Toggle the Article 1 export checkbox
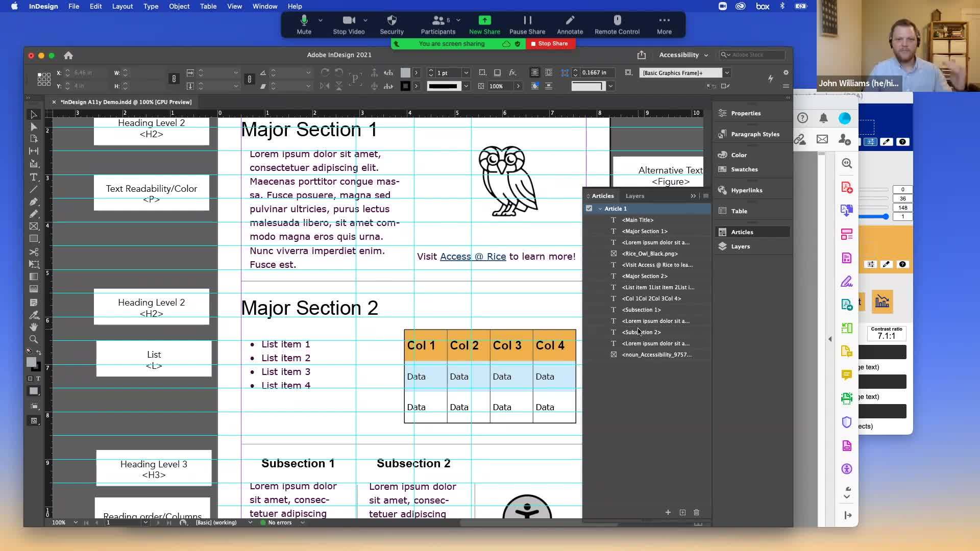Image resolution: width=980 pixels, height=551 pixels. [589, 209]
